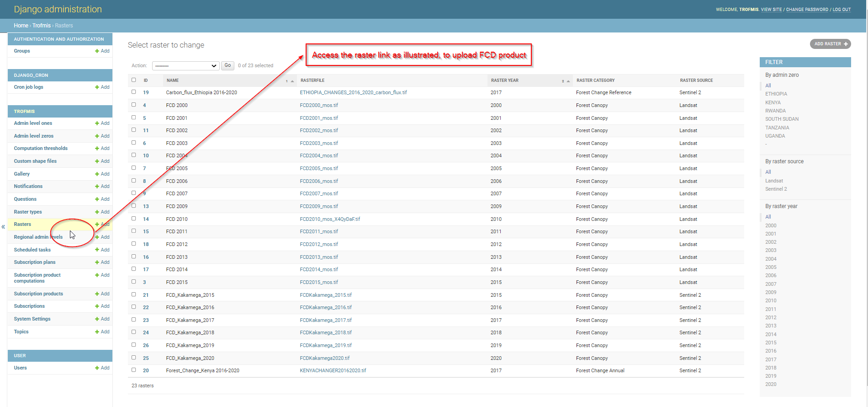
Task: Filter by raster source Sentinel 2
Action: click(x=776, y=189)
